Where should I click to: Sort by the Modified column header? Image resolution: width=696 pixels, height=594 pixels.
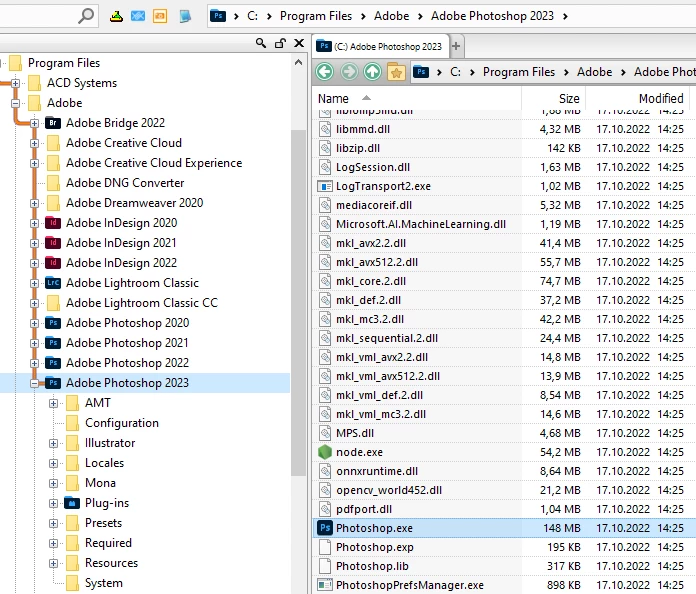[x=661, y=99]
